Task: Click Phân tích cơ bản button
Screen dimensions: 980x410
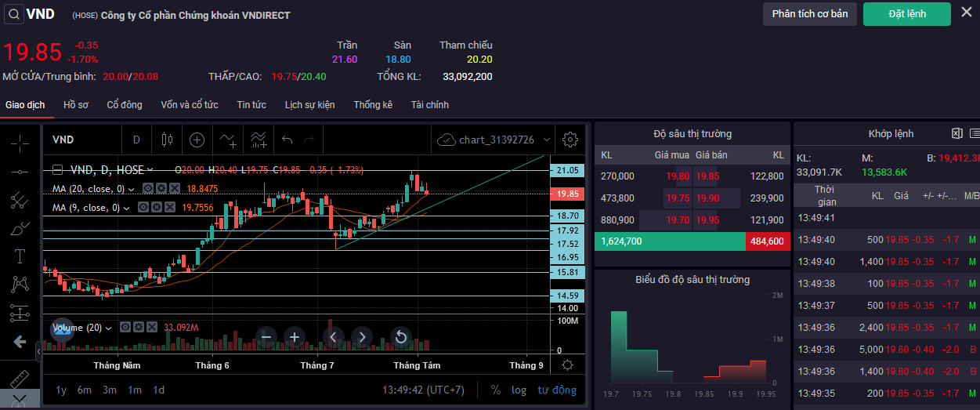Action: tap(810, 14)
